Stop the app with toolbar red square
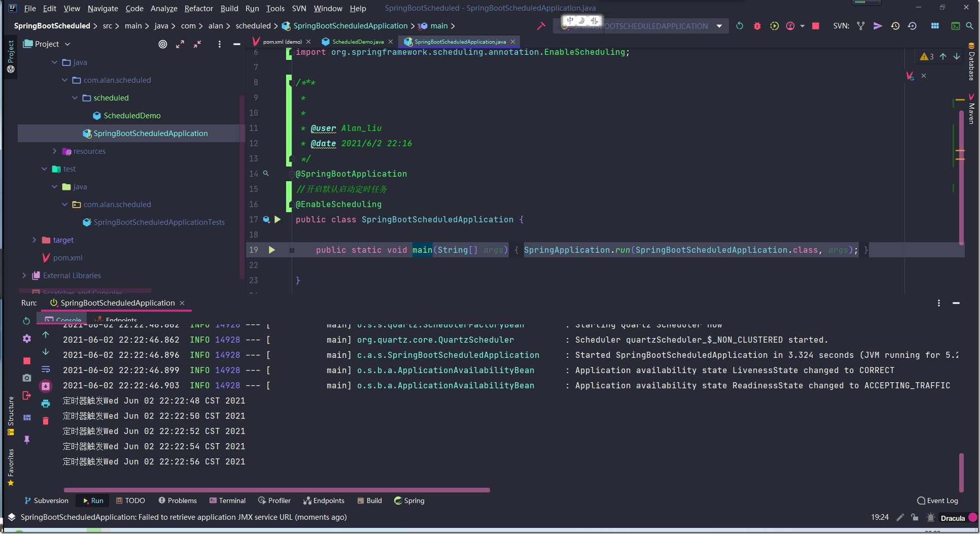Screen dimensions: 980x534 pyautogui.click(x=816, y=26)
